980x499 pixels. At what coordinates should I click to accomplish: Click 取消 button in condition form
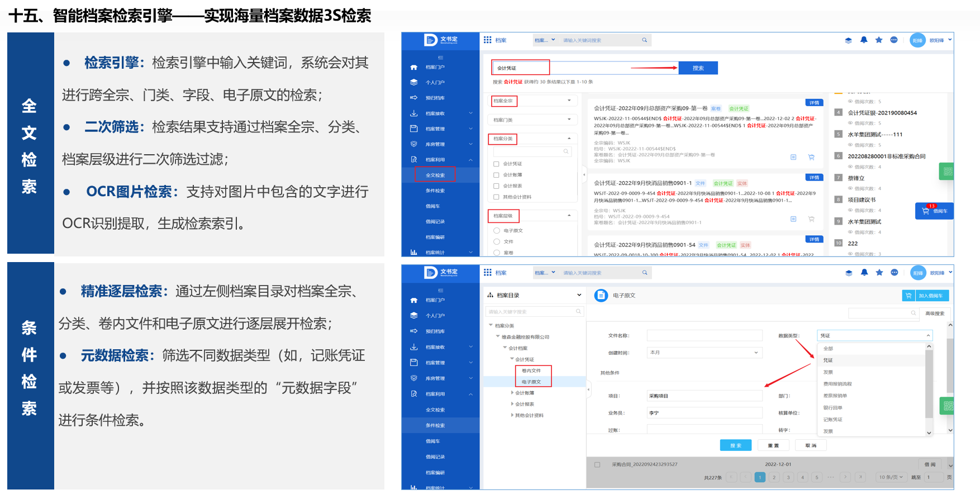[811, 445]
